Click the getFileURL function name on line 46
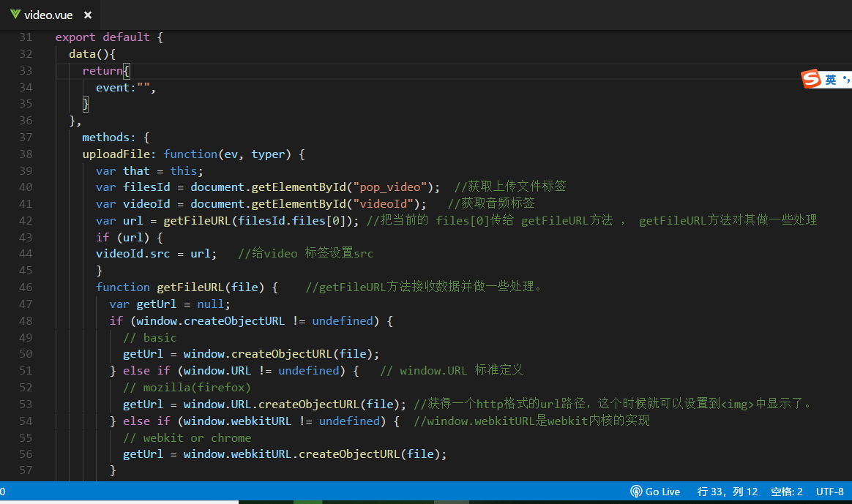This screenshot has height=504, width=852. (x=190, y=287)
